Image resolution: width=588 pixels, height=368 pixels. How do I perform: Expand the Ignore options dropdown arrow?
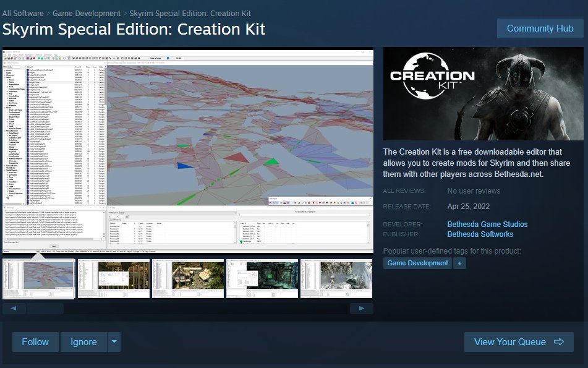pos(114,342)
